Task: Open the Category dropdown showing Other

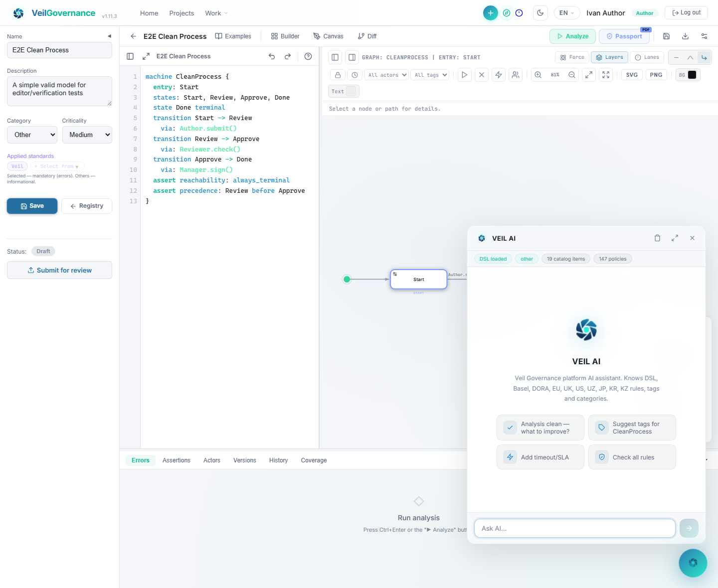Action: tap(32, 135)
